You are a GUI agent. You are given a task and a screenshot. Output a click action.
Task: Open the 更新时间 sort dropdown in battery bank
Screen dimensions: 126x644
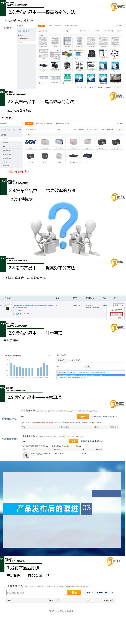[x=110, y=130]
